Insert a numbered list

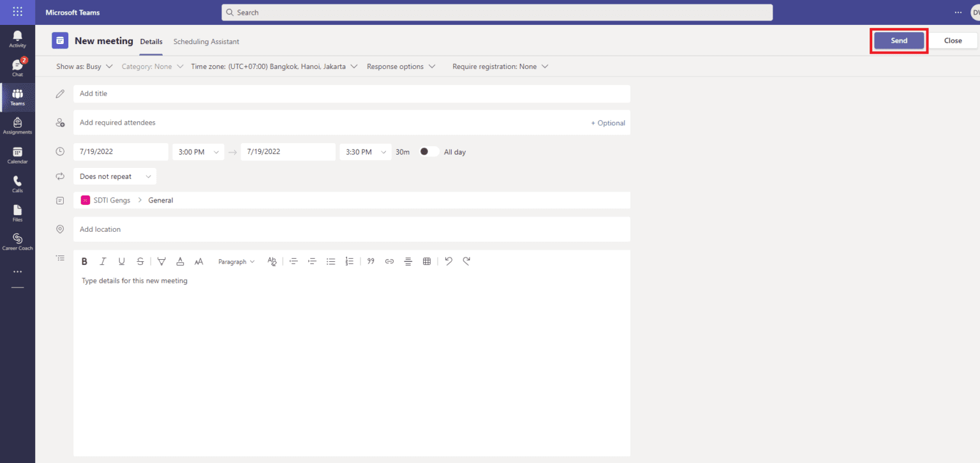349,261
